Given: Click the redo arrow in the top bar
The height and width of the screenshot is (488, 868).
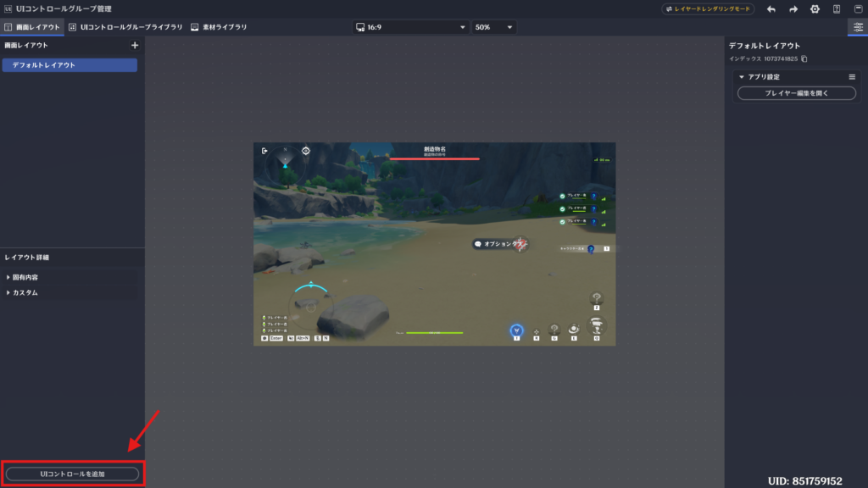Looking at the screenshot, I should coord(793,9).
